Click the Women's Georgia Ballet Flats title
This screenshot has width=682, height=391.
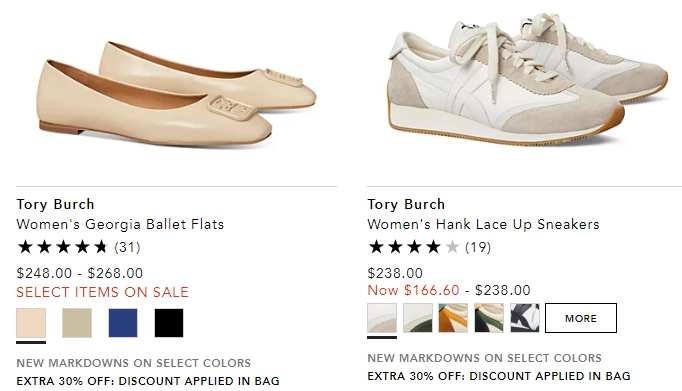120,224
